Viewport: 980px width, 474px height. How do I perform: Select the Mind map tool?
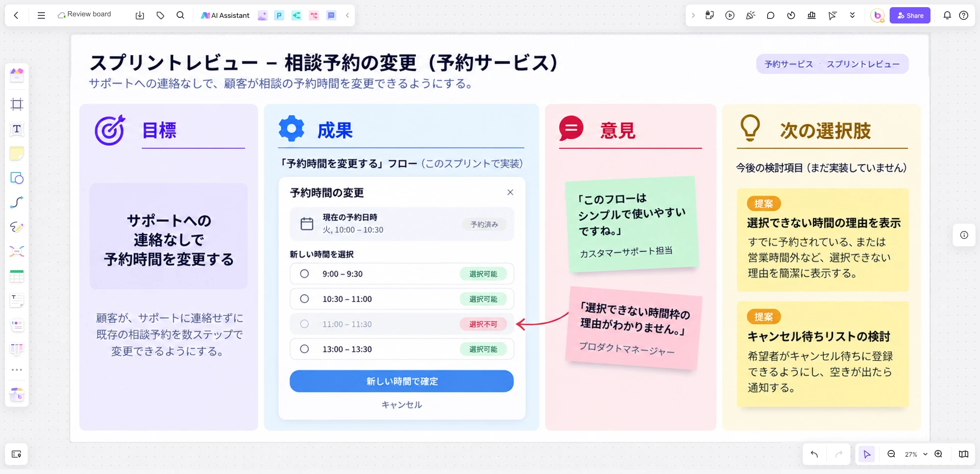click(x=17, y=251)
